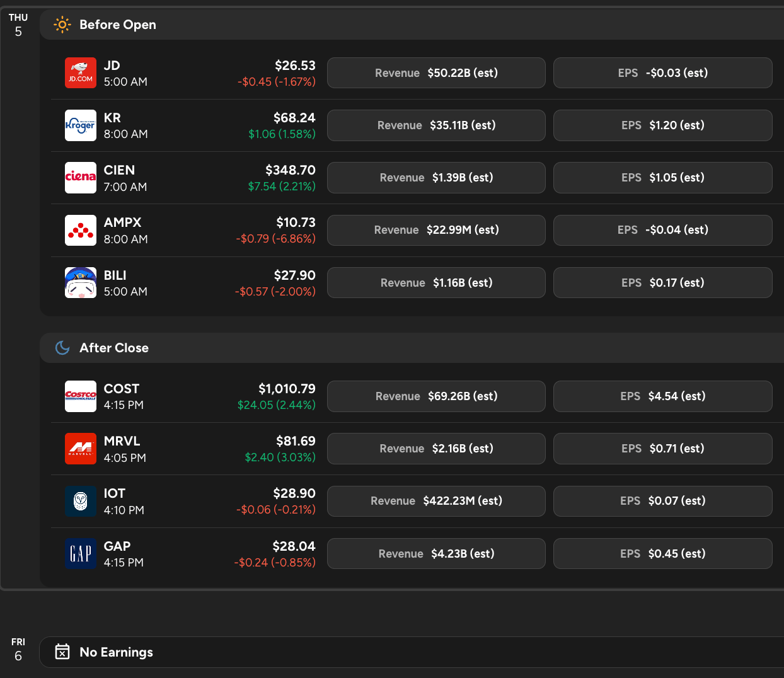Click MRVL price $81.69
The width and height of the screenshot is (784, 678).
pyautogui.click(x=296, y=441)
